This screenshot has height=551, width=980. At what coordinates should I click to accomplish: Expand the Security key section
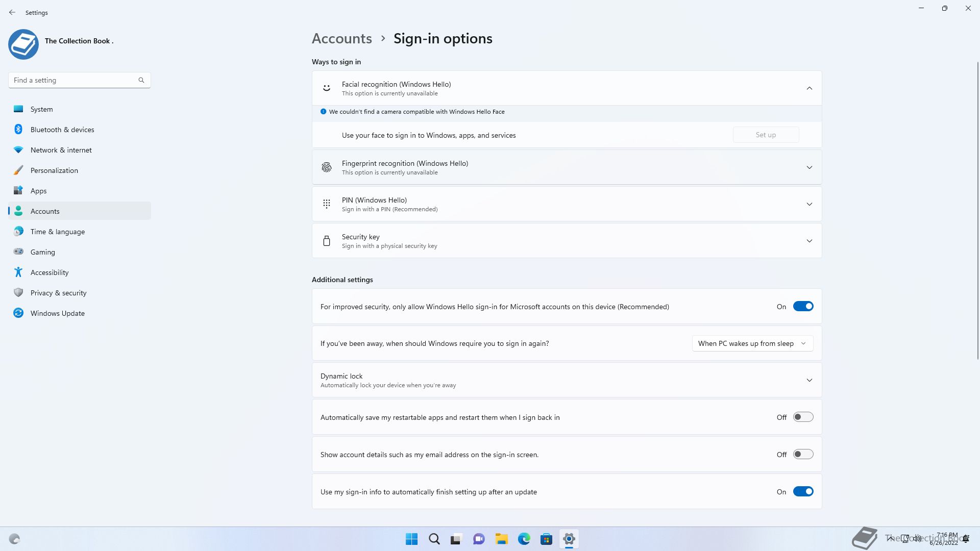tap(809, 241)
